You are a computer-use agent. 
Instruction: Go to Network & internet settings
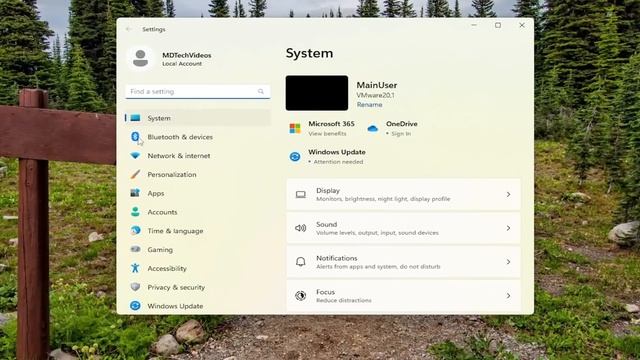point(198,156)
